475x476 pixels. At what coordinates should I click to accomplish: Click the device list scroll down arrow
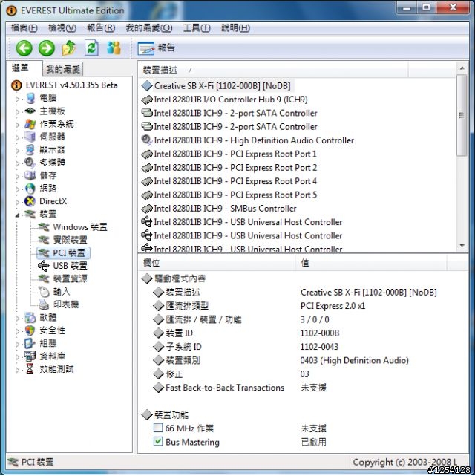pos(462,245)
